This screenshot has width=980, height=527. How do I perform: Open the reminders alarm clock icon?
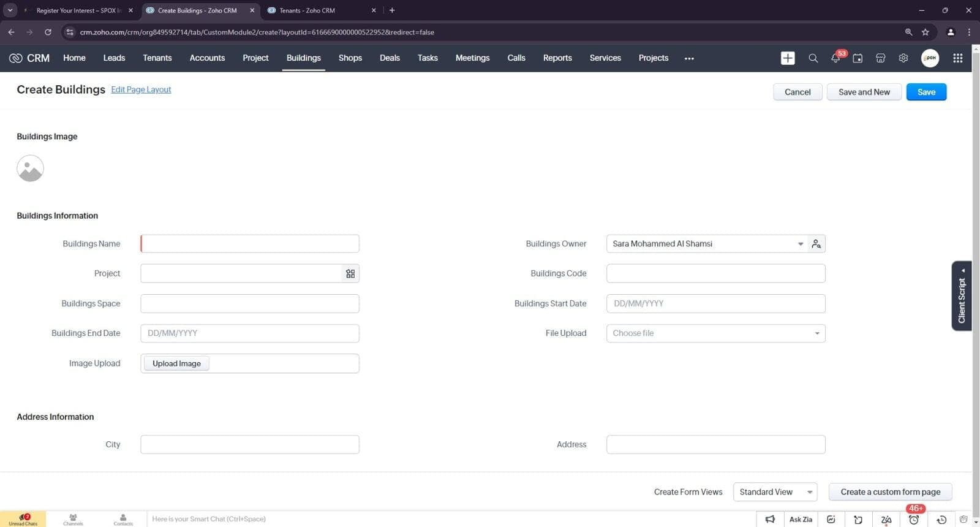tap(914, 520)
